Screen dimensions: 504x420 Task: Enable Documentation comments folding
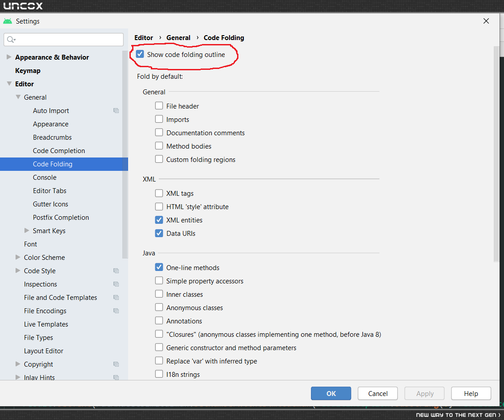click(159, 133)
